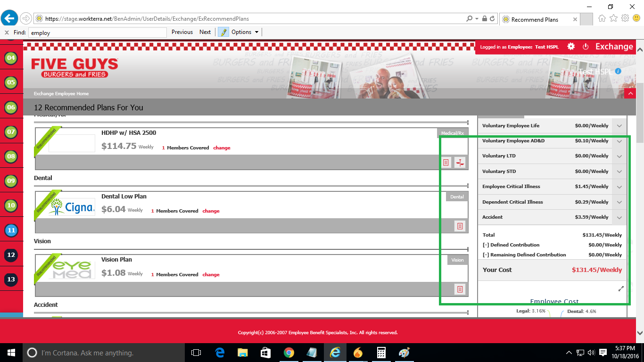644x362 pixels.
Task: Open a new browser tab
Action: (x=586, y=19)
